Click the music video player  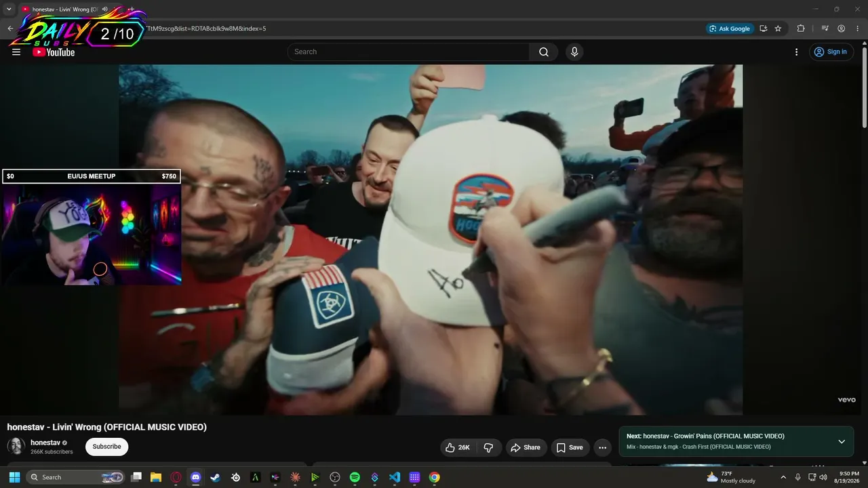[431, 239]
